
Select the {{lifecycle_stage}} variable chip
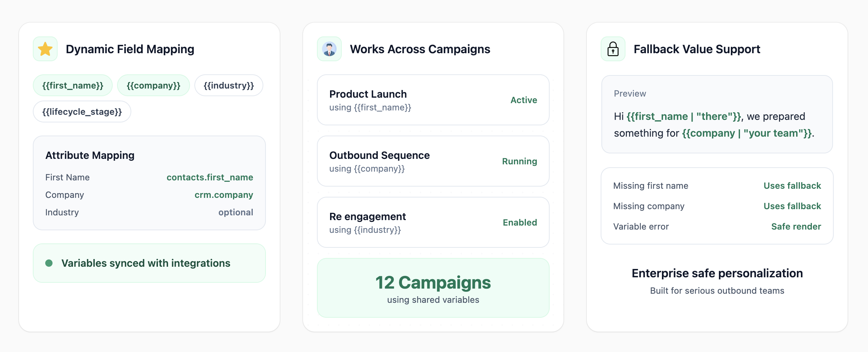pyautogui.click(x=82, y=112)
